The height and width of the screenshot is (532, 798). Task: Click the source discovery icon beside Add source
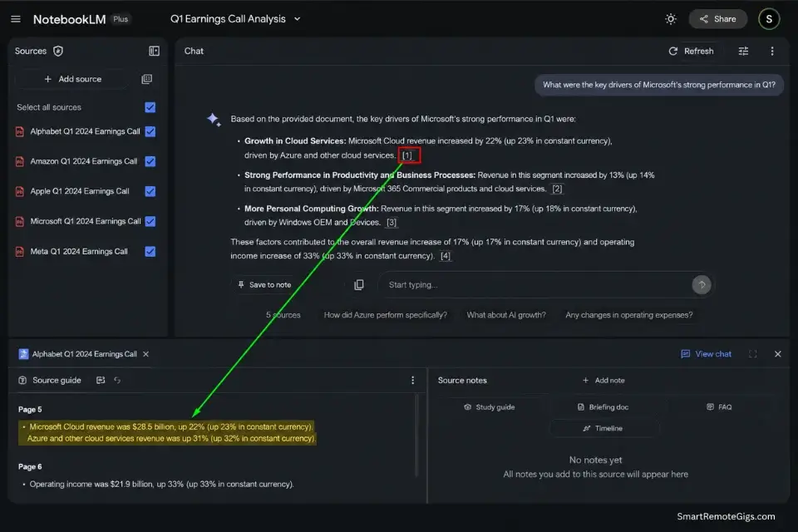point(146,79)
